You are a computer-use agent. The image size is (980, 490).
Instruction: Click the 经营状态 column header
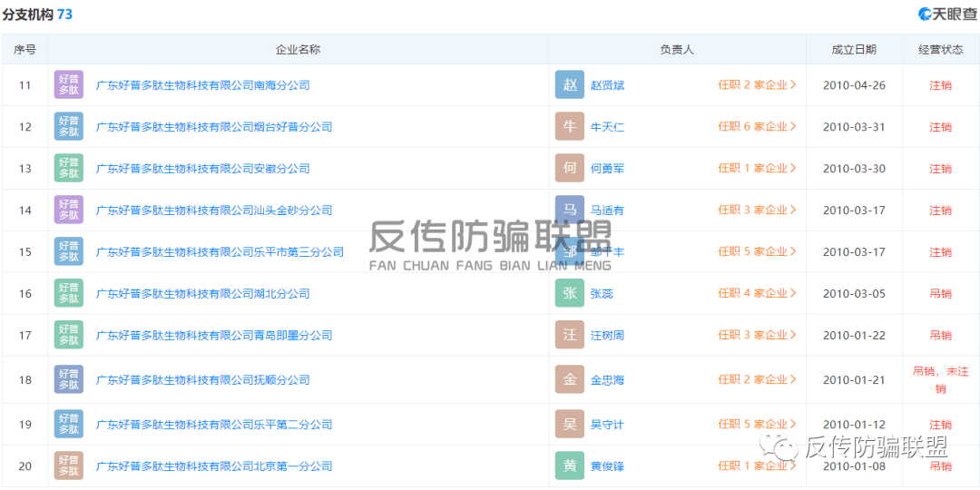point(940,50)
